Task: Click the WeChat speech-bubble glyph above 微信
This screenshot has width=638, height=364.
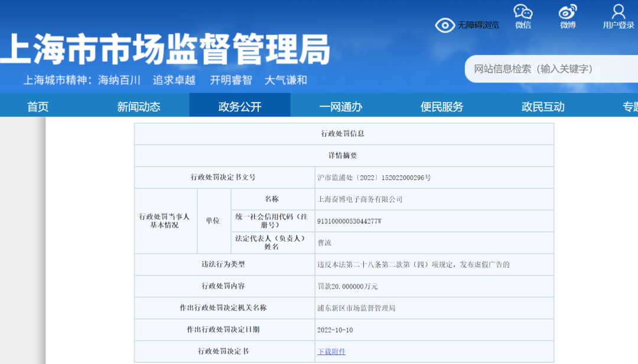Action: pyautogui.click(x=522, y=10)
